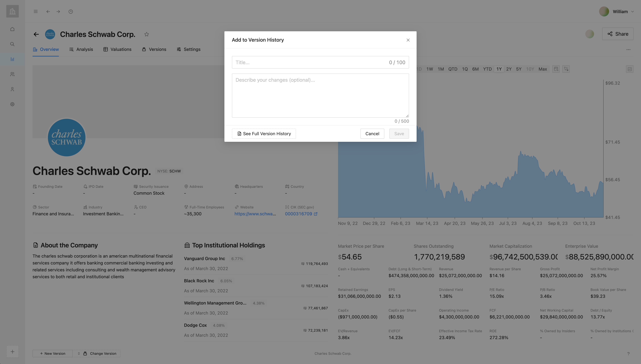The image size is (641, 364).
Task: Switch to the Valuations tab
Action: coord(117,49)
